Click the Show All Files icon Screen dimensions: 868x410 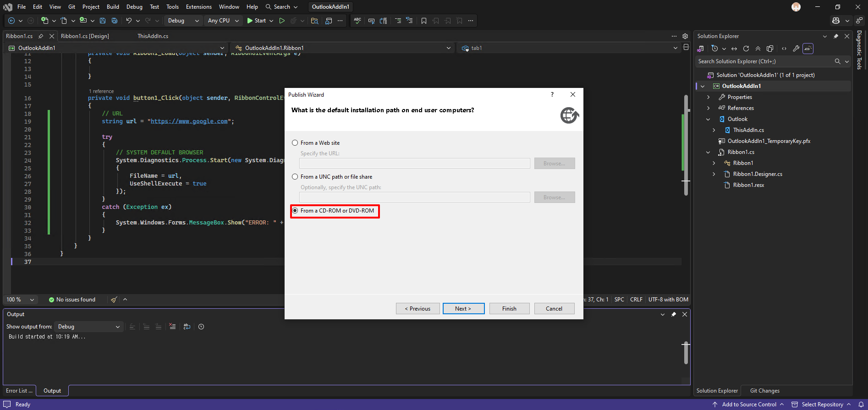point(770,49)
